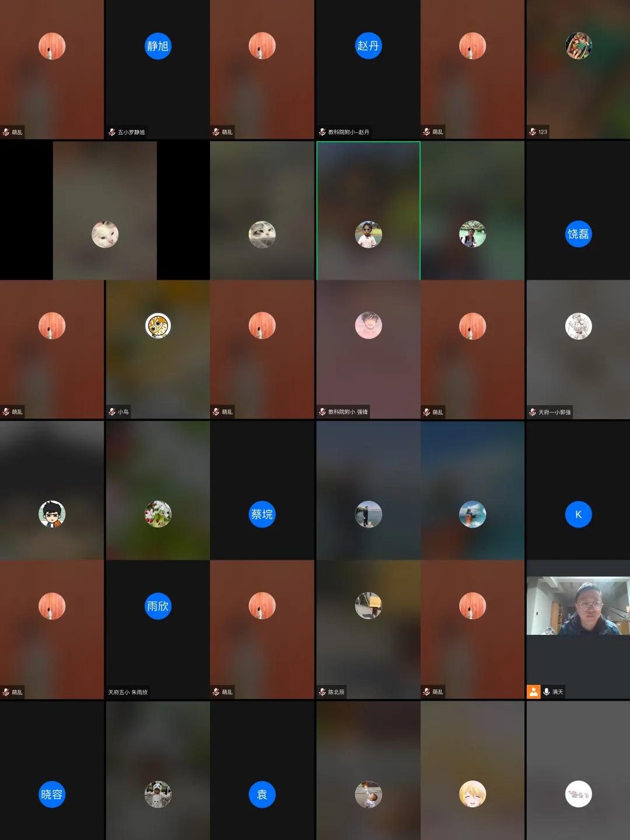Select the blue 蔡垸 avatar

262,514
